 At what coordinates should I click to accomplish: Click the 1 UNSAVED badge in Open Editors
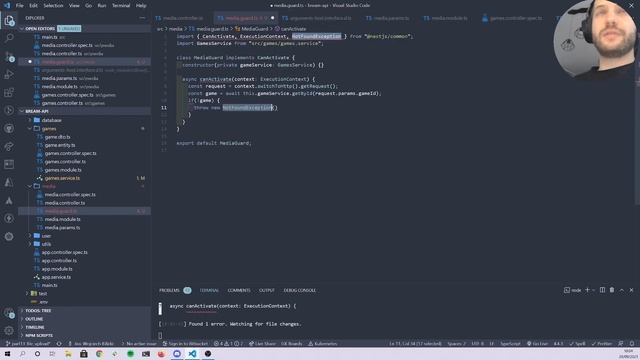69,29
